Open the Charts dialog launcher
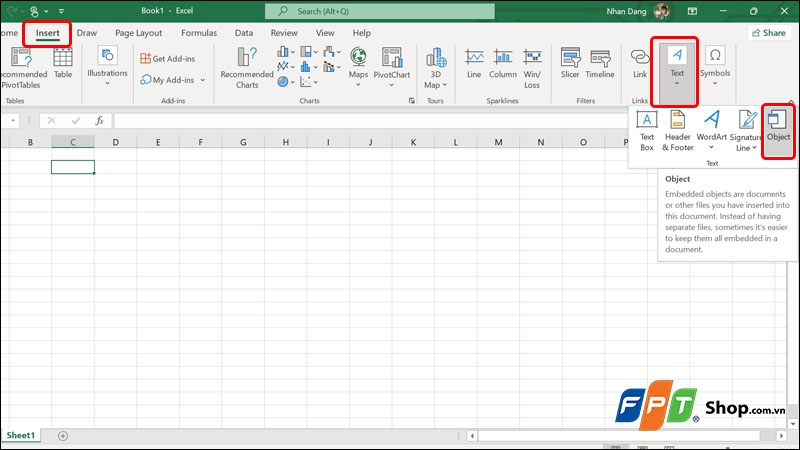Viewport: 800px width, 450px height. point(412,101)
